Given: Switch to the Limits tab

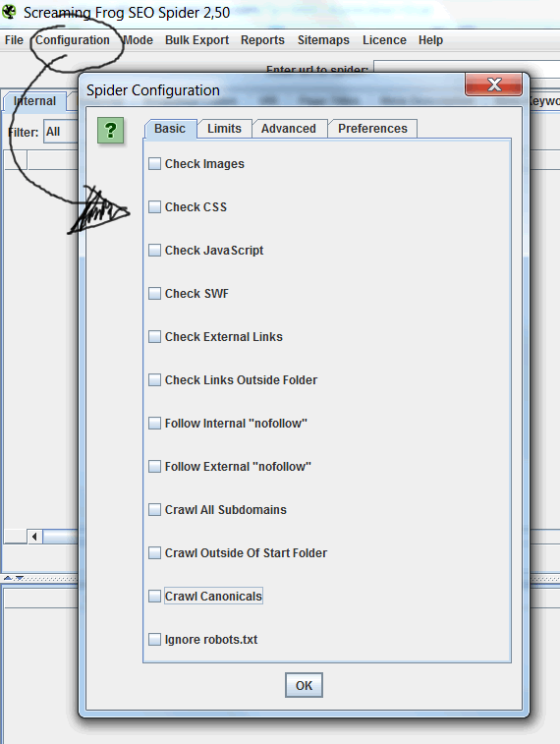Looking at the screenshot, I should tap(224, 129).
